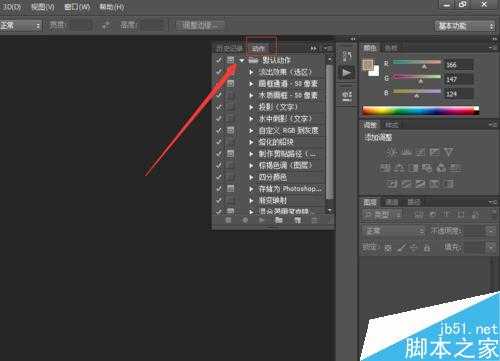
Task: Add a Channel Mixer adjustment
Action: click(x=441, y=168)
